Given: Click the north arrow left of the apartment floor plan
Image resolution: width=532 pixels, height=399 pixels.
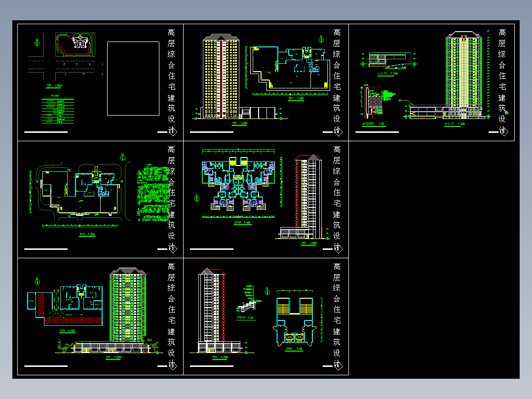Looking at the screenshot, I should point(197,198).
